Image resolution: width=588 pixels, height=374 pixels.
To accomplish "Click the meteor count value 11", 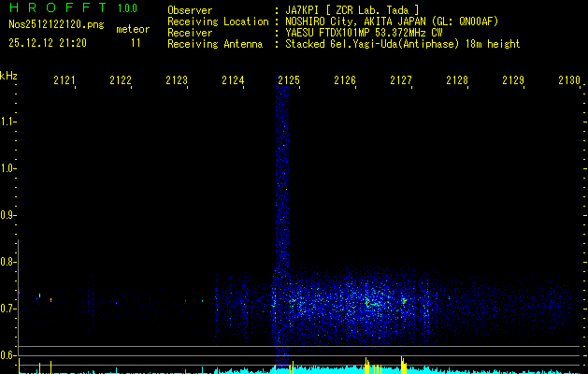I will pos(136,43).
